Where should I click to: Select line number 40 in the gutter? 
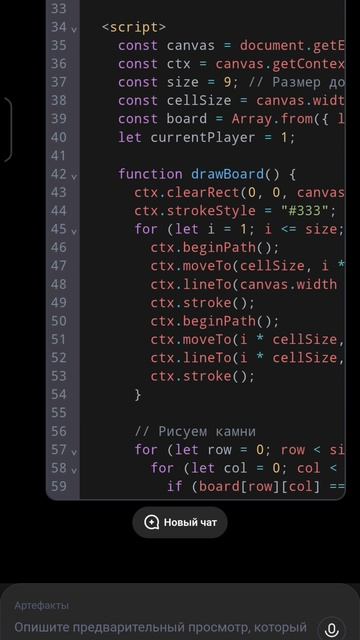58,137
